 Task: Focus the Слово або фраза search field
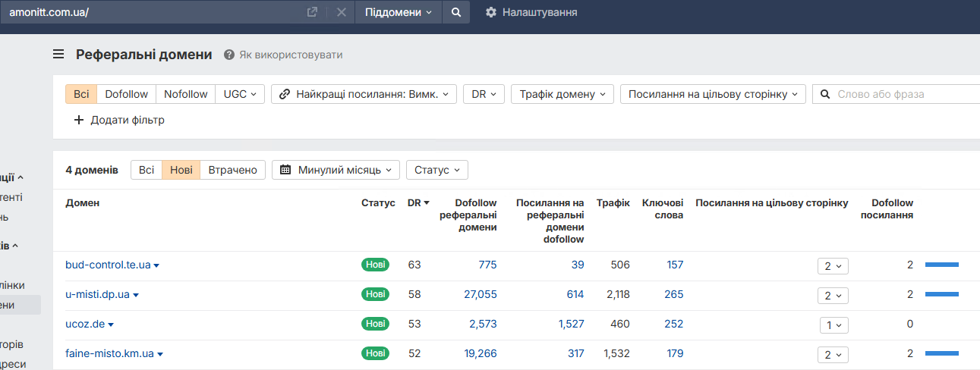(903, 94)
